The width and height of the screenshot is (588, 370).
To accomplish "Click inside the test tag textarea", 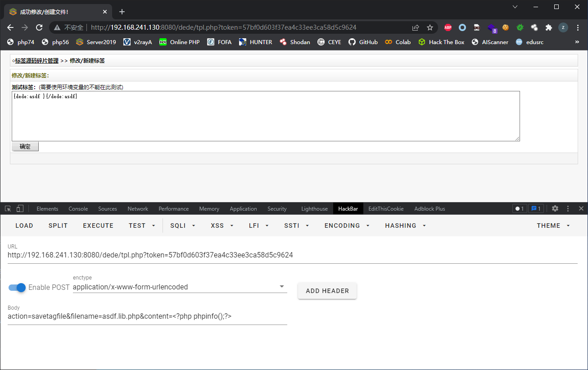I will [266, 116].
